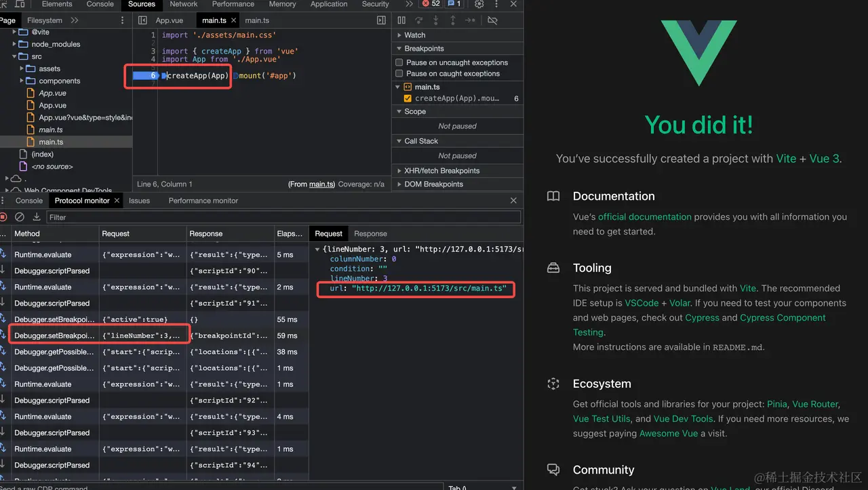
Task: Click the step into function icon
Action: pos(435,21)
